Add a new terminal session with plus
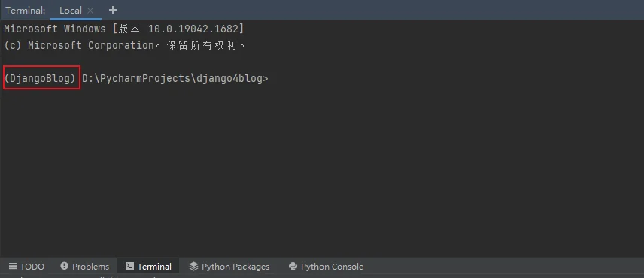 (113, 10)
